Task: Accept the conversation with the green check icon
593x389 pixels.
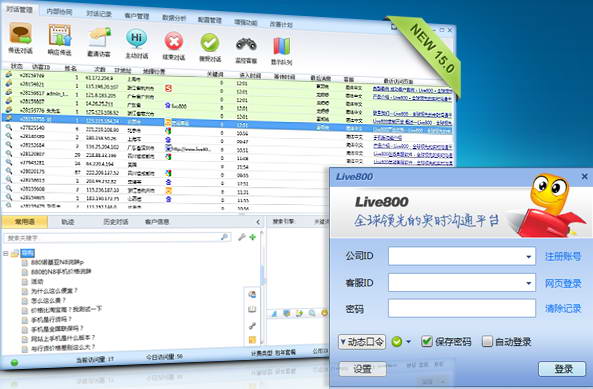Action: click(x=210, y=43)
